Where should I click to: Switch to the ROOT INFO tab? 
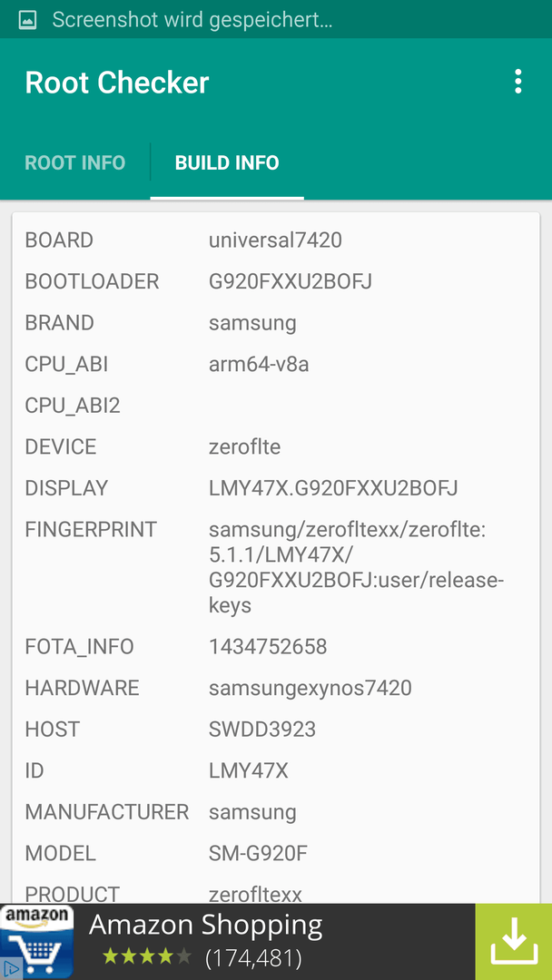[75, 163]
